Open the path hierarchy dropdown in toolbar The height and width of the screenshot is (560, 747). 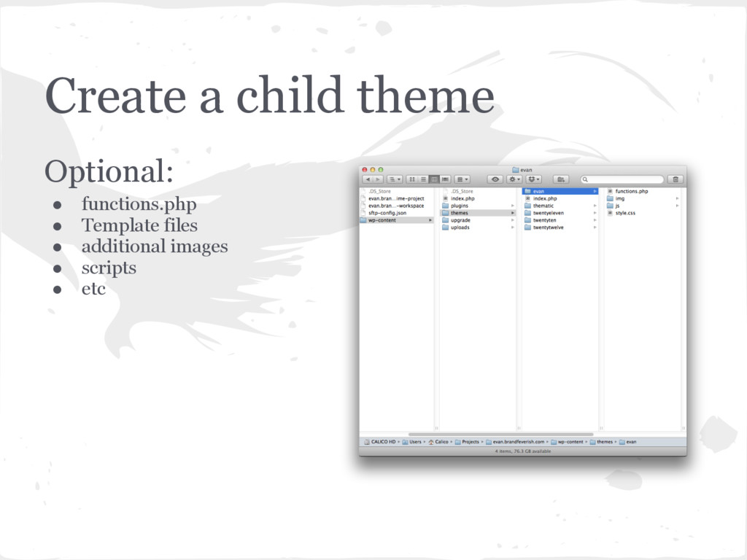395,179
